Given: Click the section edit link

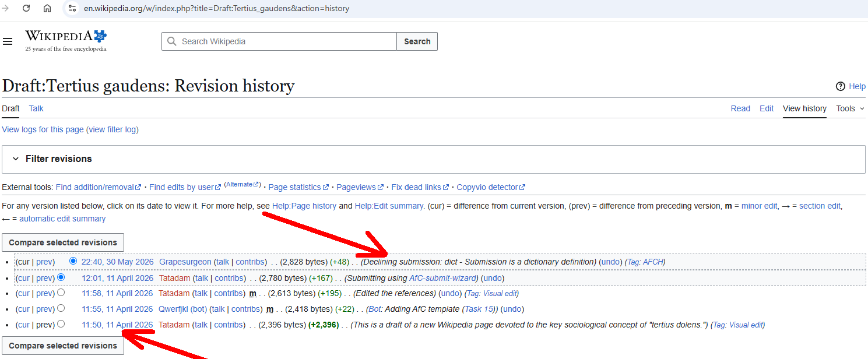Looking at the screenshot, I should (x=820, y=206).
